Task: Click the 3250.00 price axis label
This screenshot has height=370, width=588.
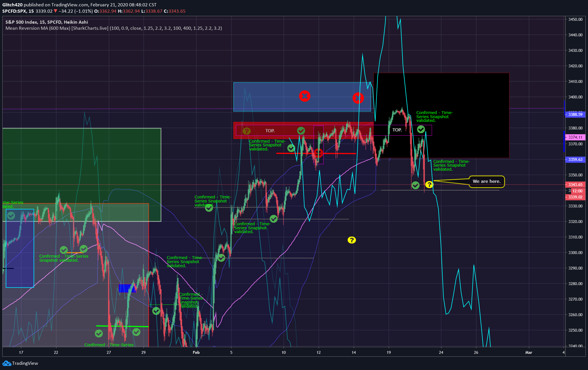Action: click(x=575, y=330)
